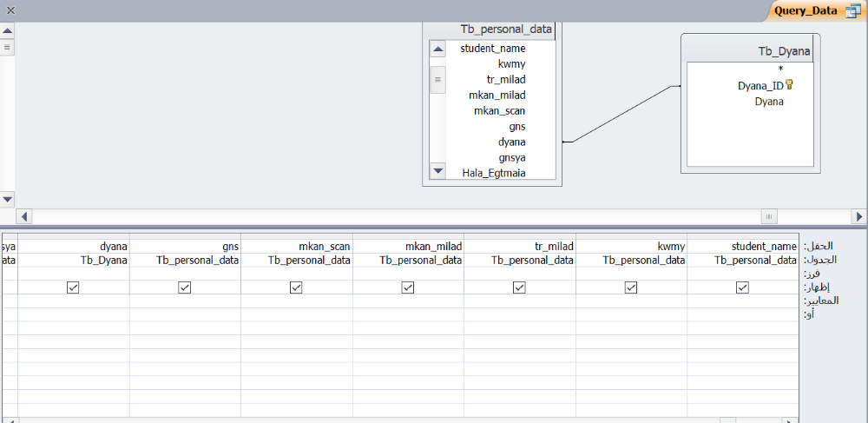Click the gns field cell in grid
Image resolution: width=868 pixels, height=423 pixels.
(x=185, y=247)
